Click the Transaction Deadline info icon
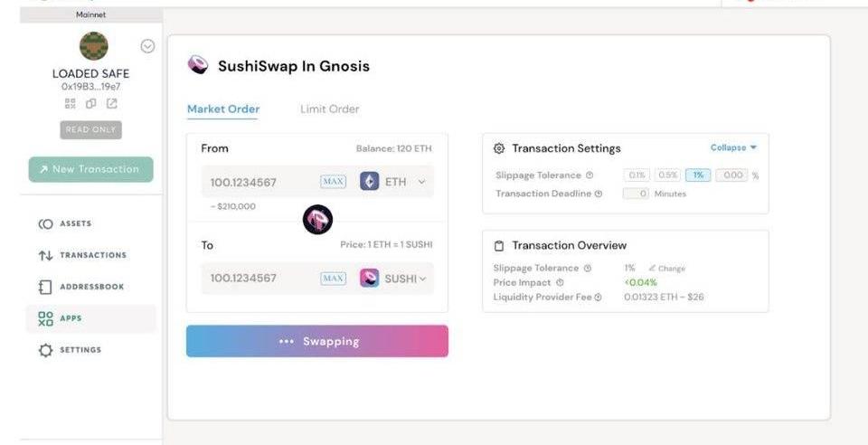The image size is (868, 445). (x=599, y=194)
